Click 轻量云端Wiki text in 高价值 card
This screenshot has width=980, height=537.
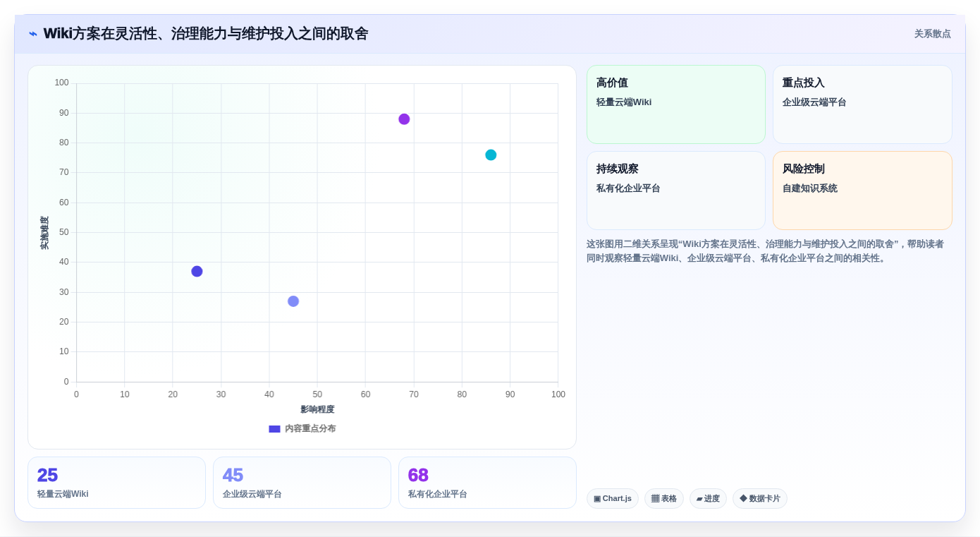624,102
